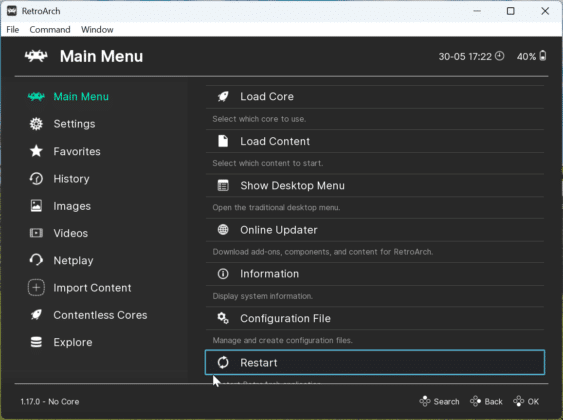Click the Load Content file icon
Viewport: 563px width, 420px height.
(223, 141)
